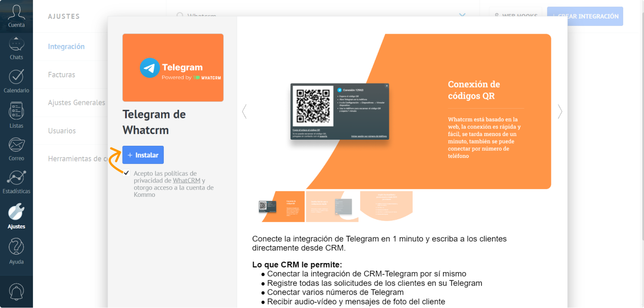
Task: Select the second slide thumbnail
Action: tap(332, 206)
